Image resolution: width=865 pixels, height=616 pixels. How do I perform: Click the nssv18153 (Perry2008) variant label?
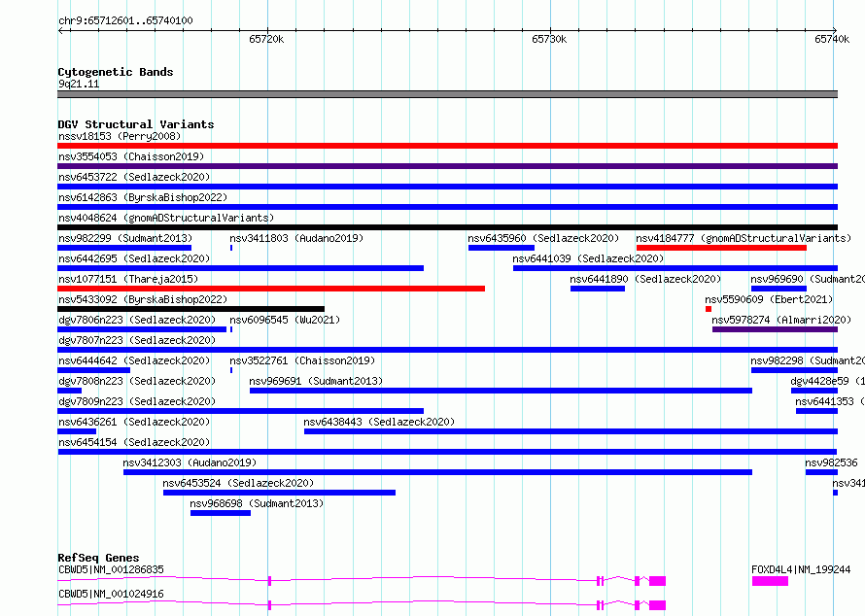coord(120,136)
